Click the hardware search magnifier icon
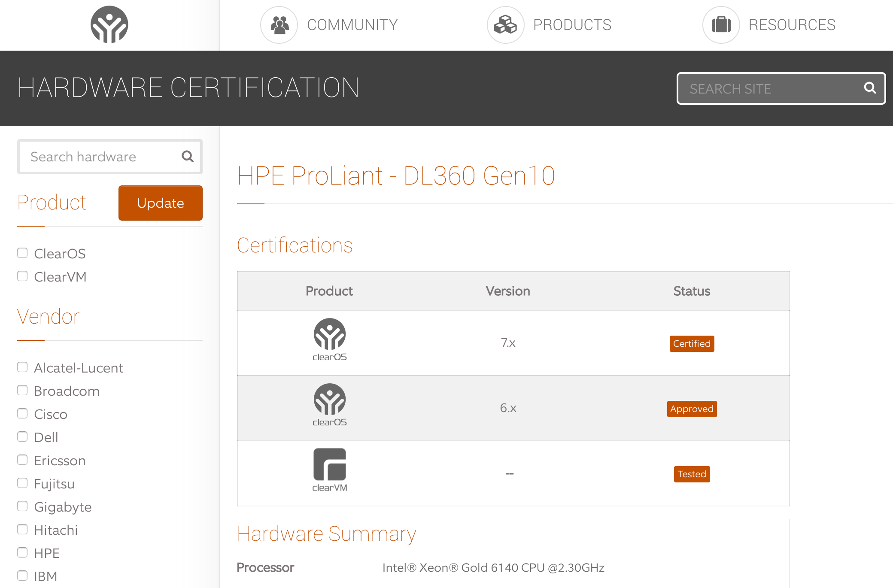Screen dimensions: 893x588 point(188,156)
